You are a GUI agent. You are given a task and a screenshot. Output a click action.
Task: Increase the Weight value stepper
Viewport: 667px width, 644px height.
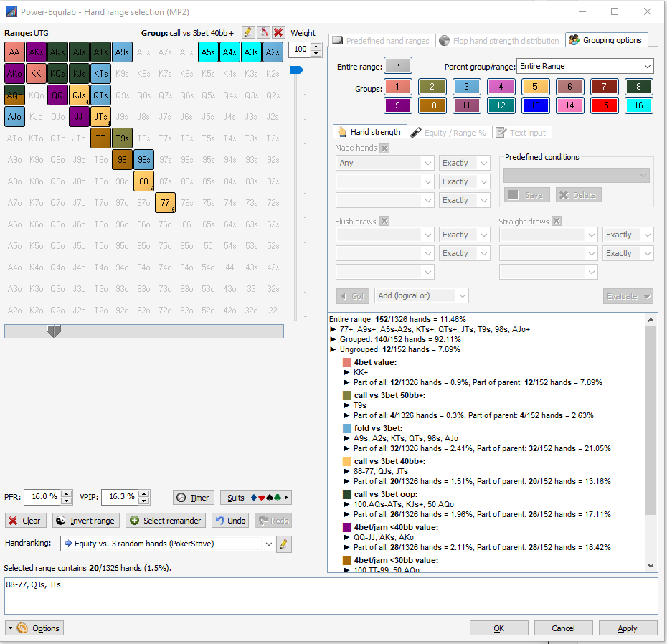(x=316, y=46)
